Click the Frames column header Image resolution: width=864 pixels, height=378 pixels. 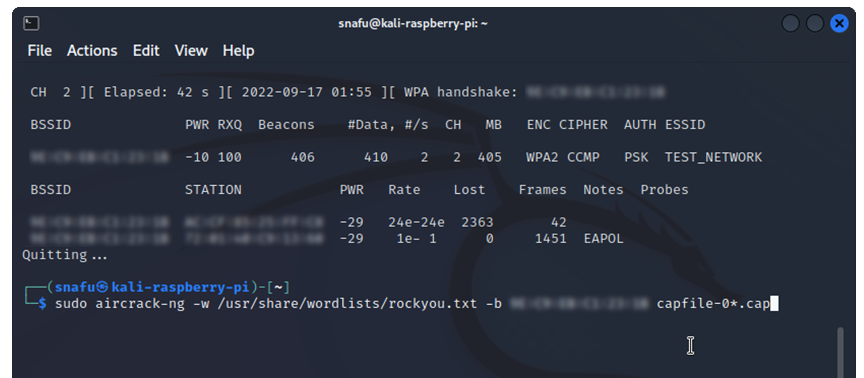pyautogui.click(x=542, y=190)
